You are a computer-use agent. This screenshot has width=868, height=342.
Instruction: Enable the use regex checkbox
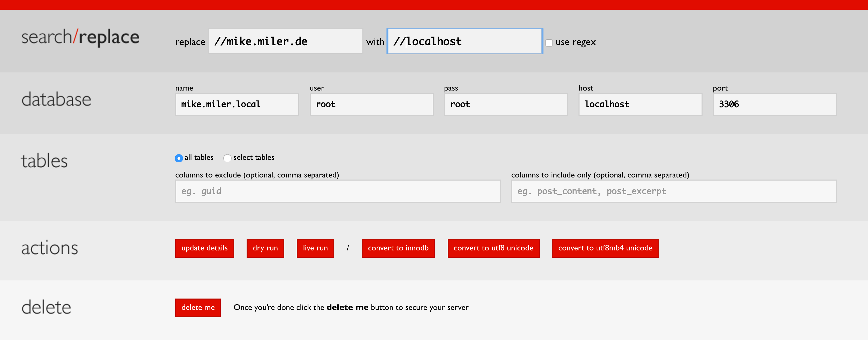tap(549, 43)
